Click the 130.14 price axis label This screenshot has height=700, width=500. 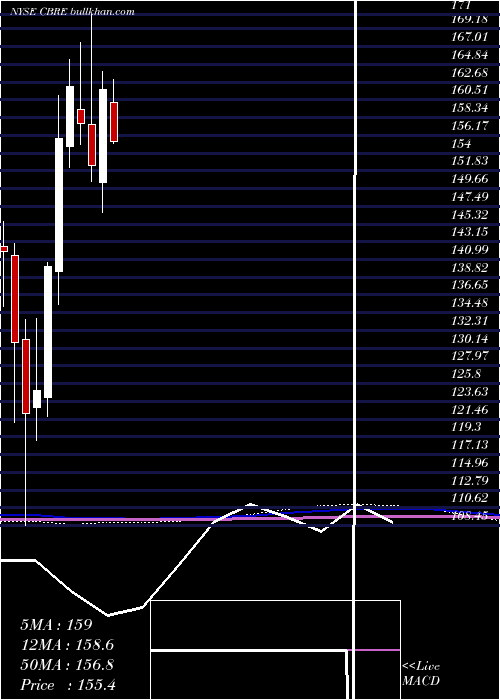(x=470, y=338)
